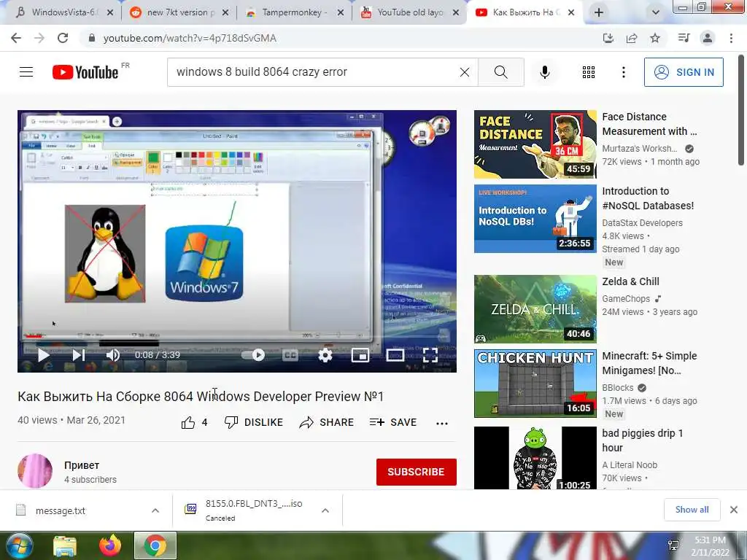Open more actions ellipsis under video
This screenshot has height=560, width=747.
tap(442, 423)
